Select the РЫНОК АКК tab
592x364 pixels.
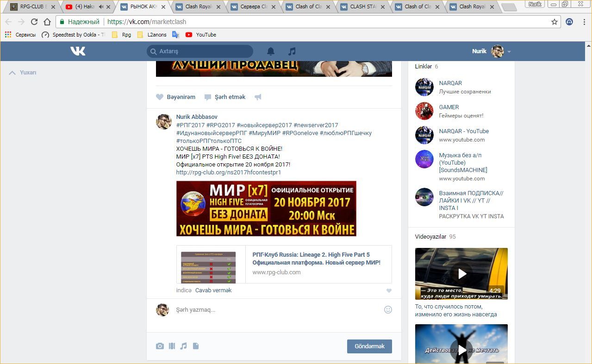click(143, 7)
